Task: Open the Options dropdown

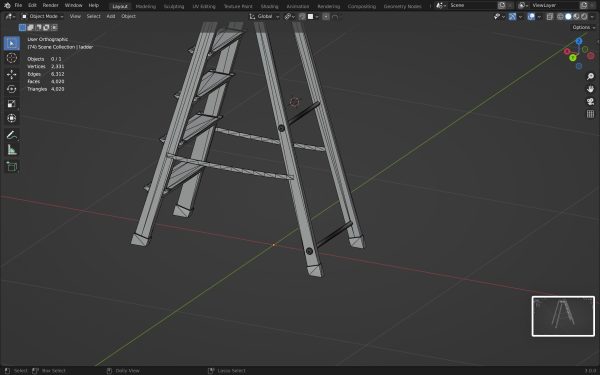Action: (584, 27)
